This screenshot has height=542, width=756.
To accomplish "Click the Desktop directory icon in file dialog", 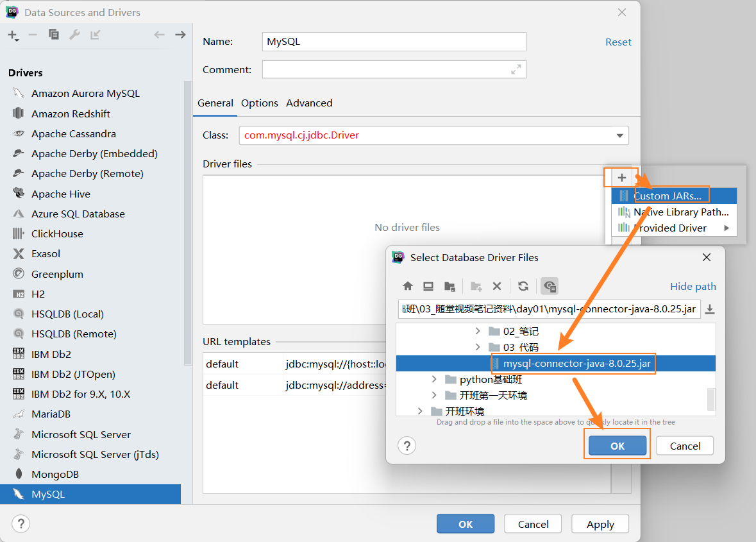I will point(428,286).
